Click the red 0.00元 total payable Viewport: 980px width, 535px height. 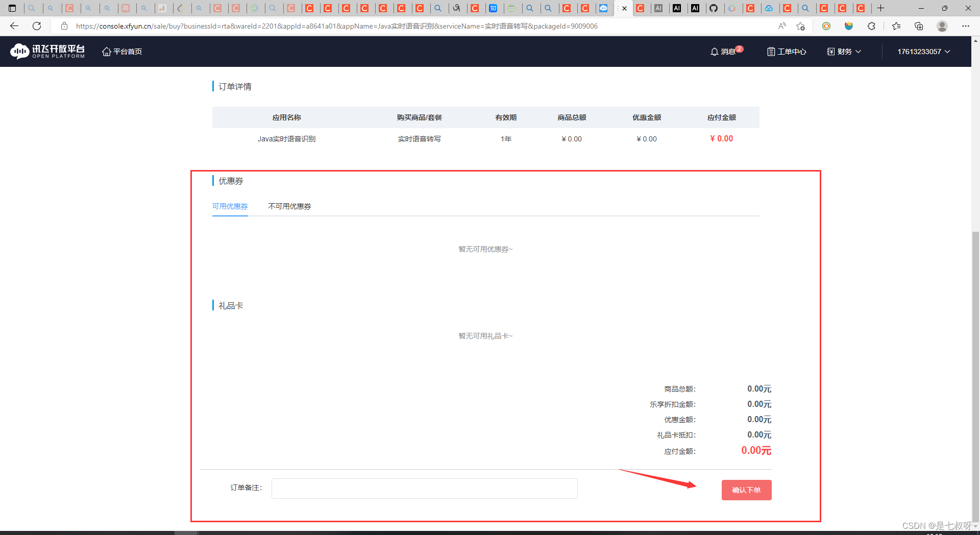(x=756, y=450)
